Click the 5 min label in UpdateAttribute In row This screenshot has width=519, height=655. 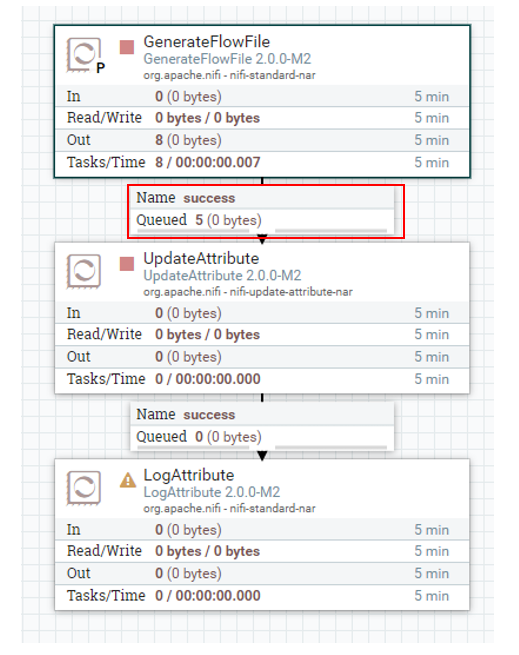432,313
